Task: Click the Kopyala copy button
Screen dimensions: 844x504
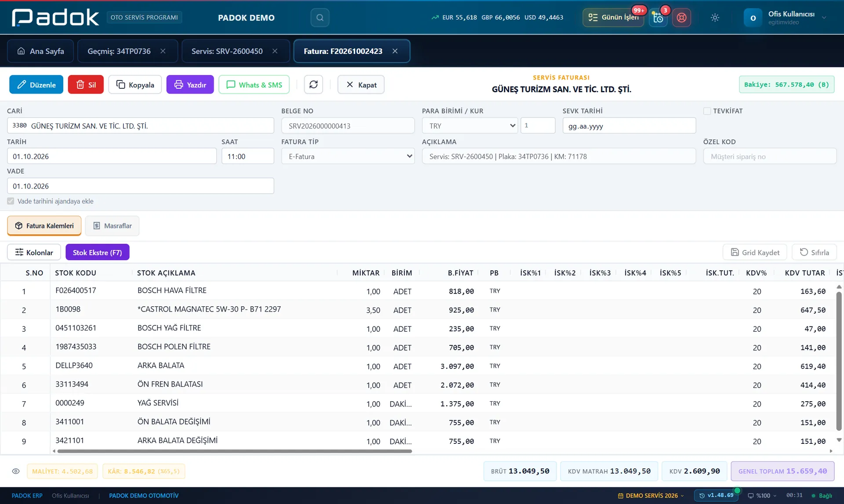Action: 135,85
